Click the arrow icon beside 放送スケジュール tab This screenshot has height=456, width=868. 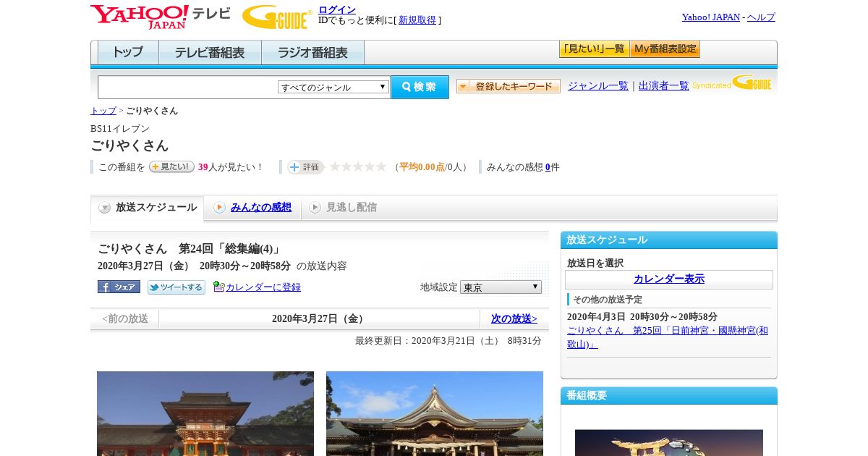pos(105,208)
